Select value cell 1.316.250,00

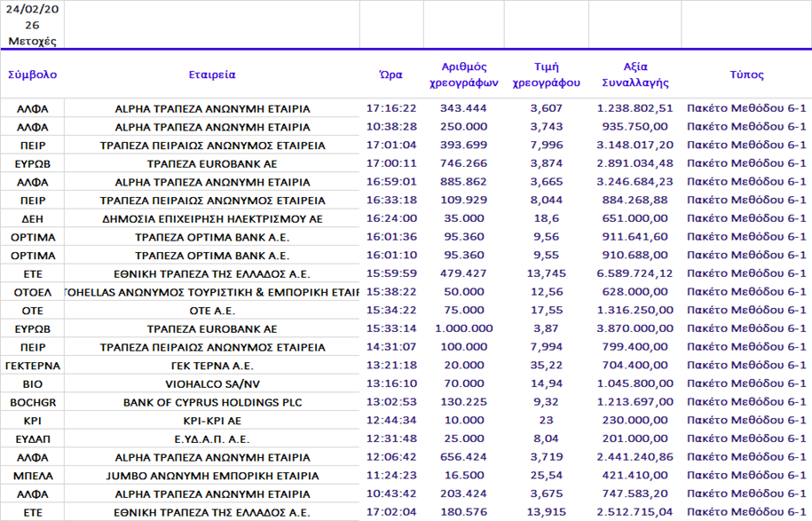coord(635,311)
